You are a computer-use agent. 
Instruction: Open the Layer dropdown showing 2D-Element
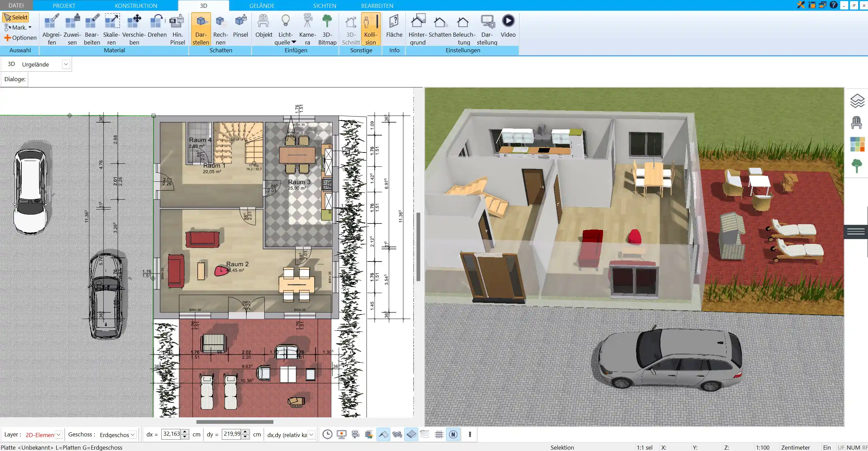(58, 435)
